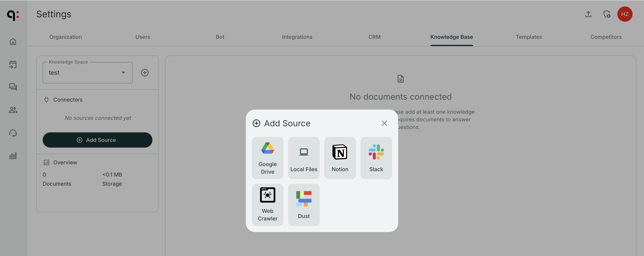
Task: Select Google Drive as a source
Action: click(268, 158)
